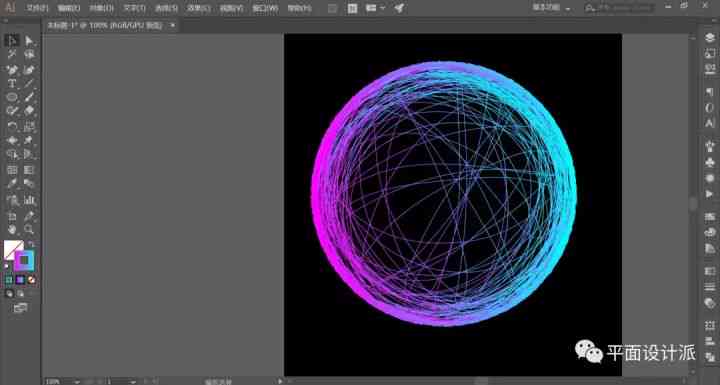
Task: Open the OpenType panel icon
Action: point(710,108)
